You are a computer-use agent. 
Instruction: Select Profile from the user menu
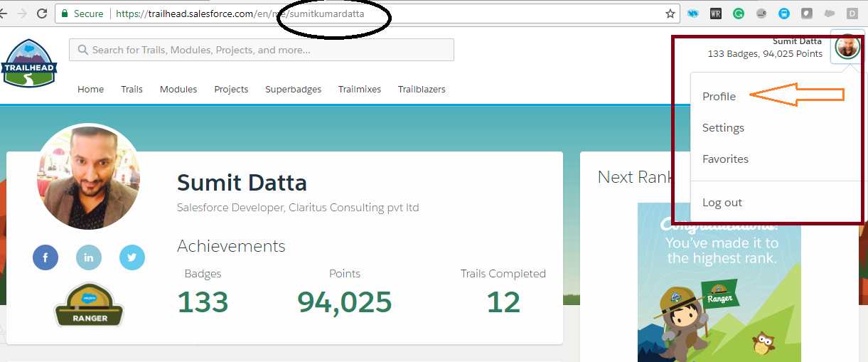click(719, 96)
